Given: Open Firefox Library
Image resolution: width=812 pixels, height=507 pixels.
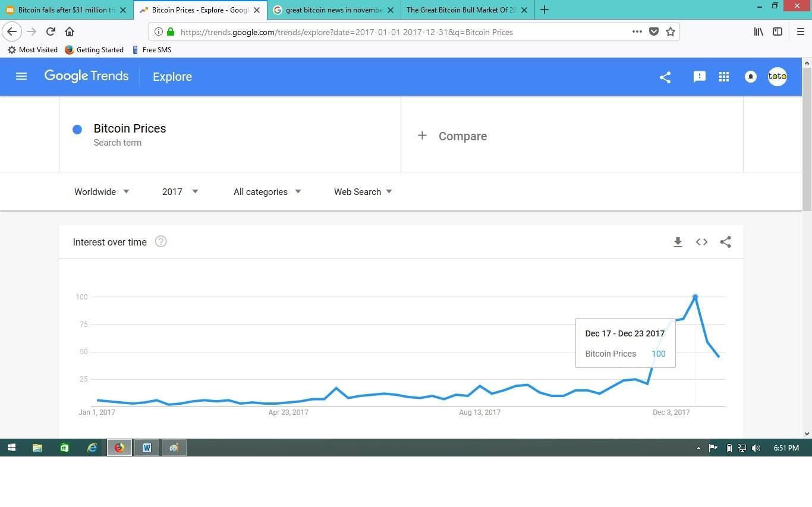Looking at the screenshot, I should 759,32.
